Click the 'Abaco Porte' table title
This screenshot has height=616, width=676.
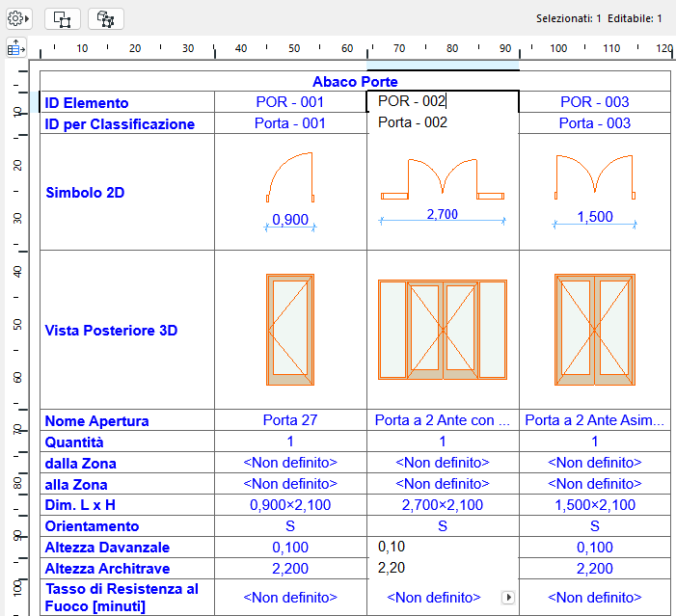click(355, 82)
